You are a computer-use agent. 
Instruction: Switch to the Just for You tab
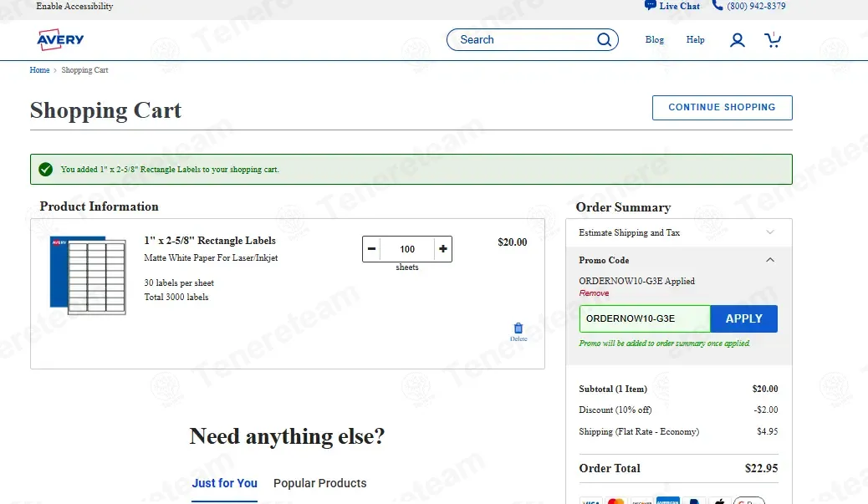pos(224,483)
